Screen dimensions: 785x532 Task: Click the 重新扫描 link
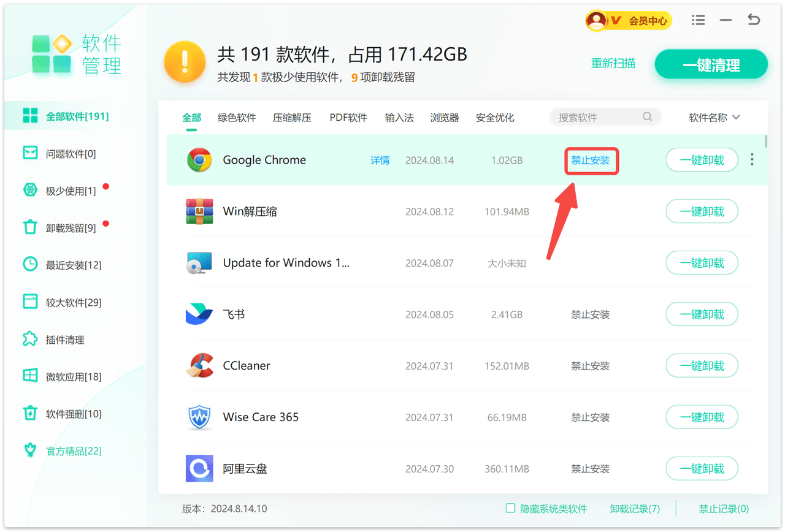[x=613, y=63]
